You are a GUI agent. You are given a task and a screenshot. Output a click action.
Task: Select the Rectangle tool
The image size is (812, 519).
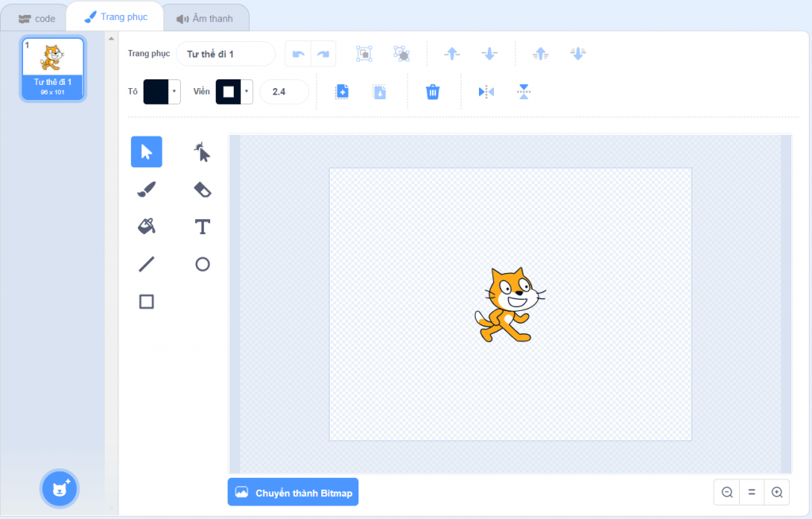147,302
